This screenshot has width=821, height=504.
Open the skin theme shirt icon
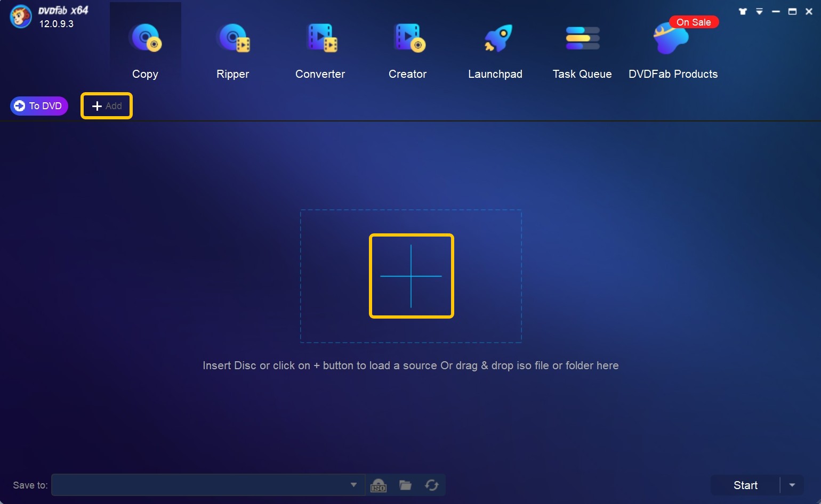point(743,12)
